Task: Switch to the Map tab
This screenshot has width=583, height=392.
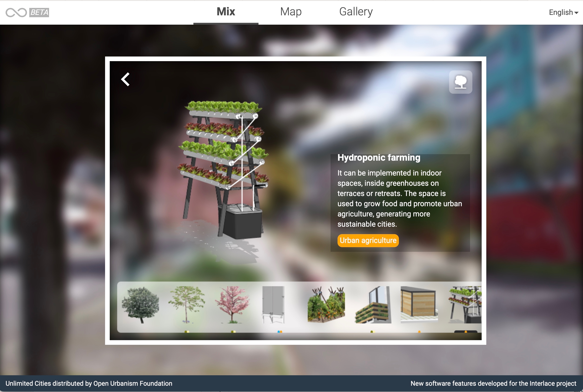Action: 291,12
